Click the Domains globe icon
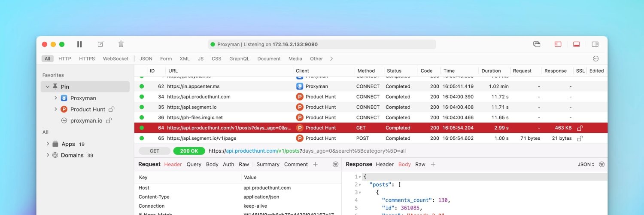 tap(55, 155)
